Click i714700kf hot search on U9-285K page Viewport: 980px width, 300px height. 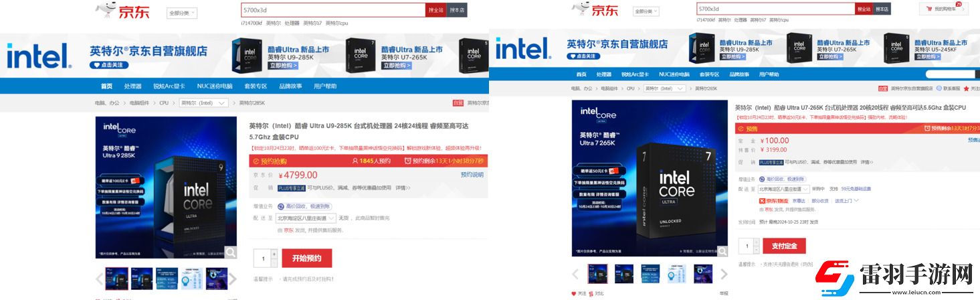pos(252,23)
